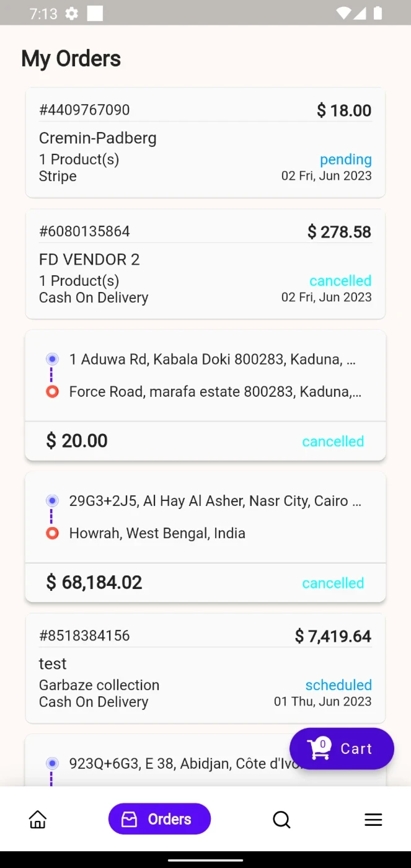Open the floating Cart button

pos(342,748)
